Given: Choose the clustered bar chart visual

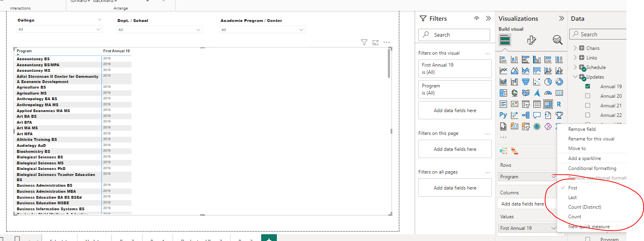Looking at the screenshot, I should tap(526, 59).
